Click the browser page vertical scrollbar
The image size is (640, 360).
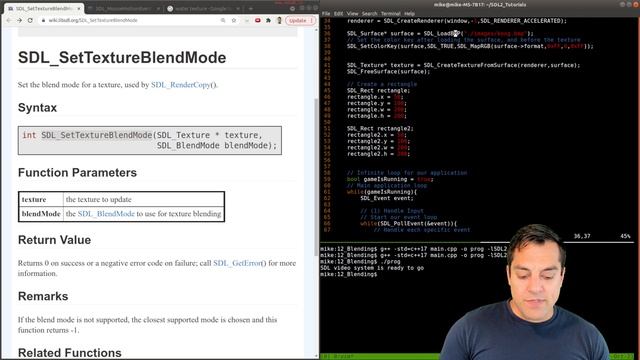pos(316,178)
